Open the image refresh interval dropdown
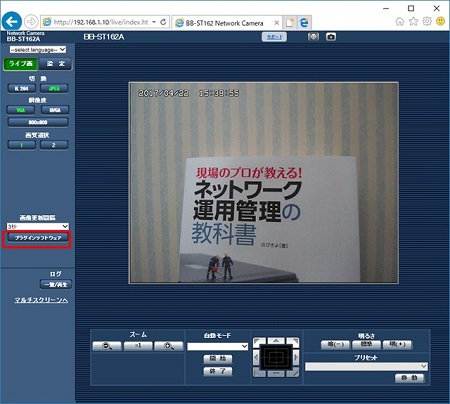The image size is (450, 404). coord(38,226)
